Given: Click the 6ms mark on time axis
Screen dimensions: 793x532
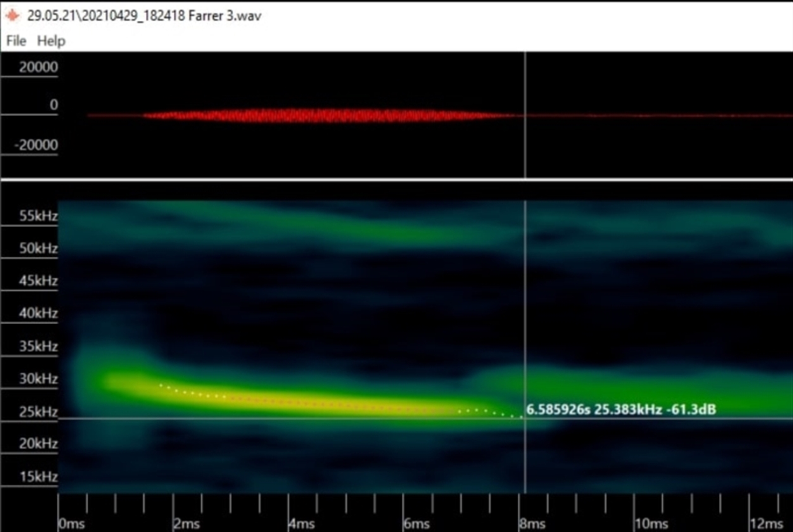Looking at the screenshot, I should click(x=416, y=524).
